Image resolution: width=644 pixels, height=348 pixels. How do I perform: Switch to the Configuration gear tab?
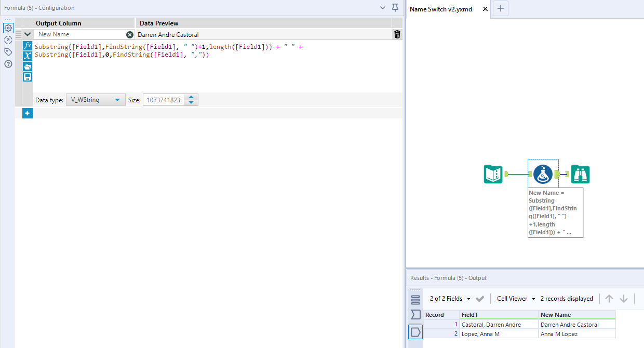[x=8, y=28]
